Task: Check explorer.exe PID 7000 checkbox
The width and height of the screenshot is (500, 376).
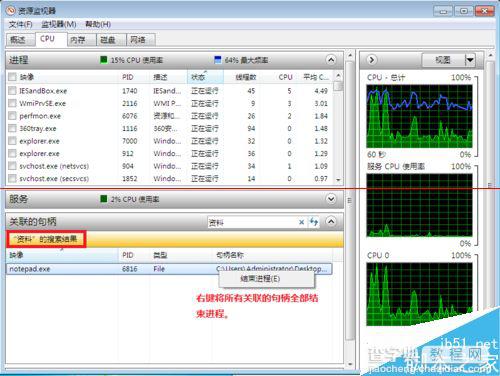Action: pyautogui.click(x=12, y=141)
